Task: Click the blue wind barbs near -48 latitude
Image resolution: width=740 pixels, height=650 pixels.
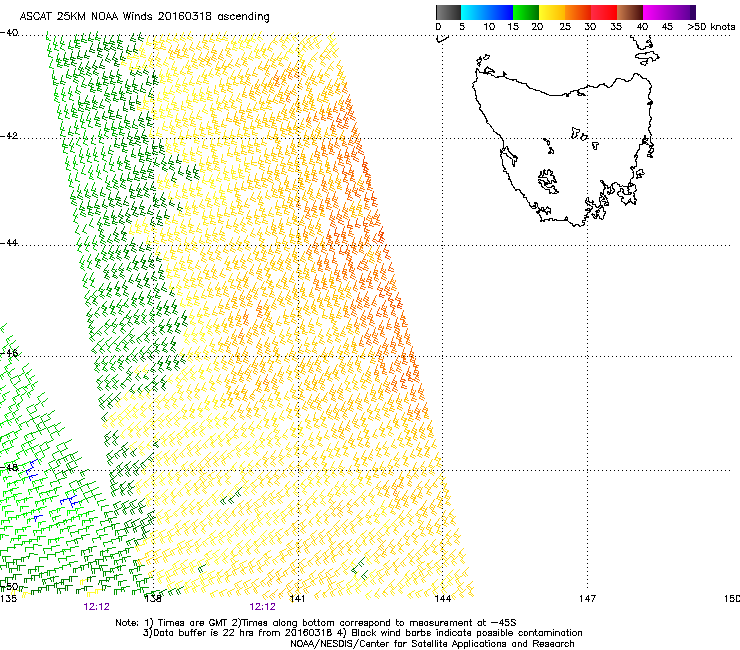Action: (x=32, y=470)
